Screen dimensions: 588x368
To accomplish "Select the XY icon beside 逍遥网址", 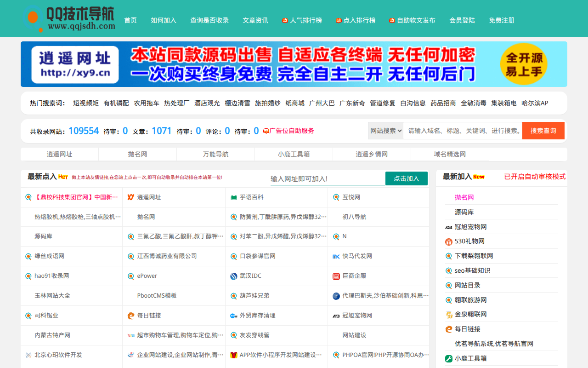I will (130, 197).
